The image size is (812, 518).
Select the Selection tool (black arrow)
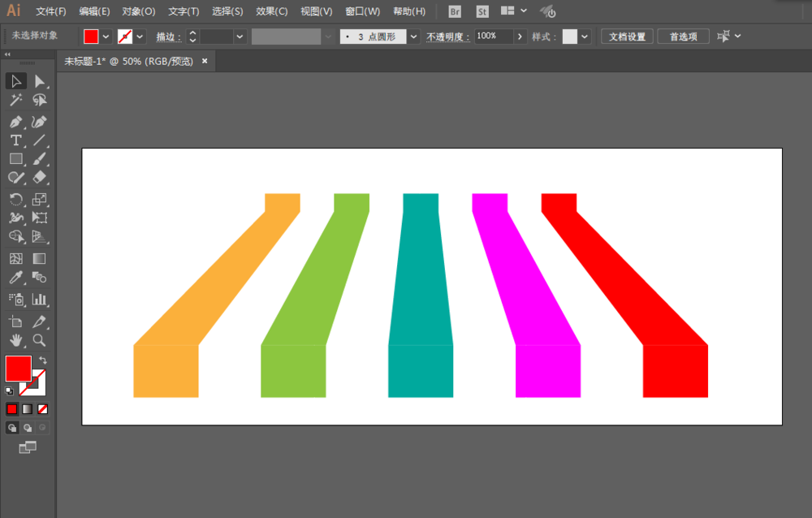coord(16,81)
